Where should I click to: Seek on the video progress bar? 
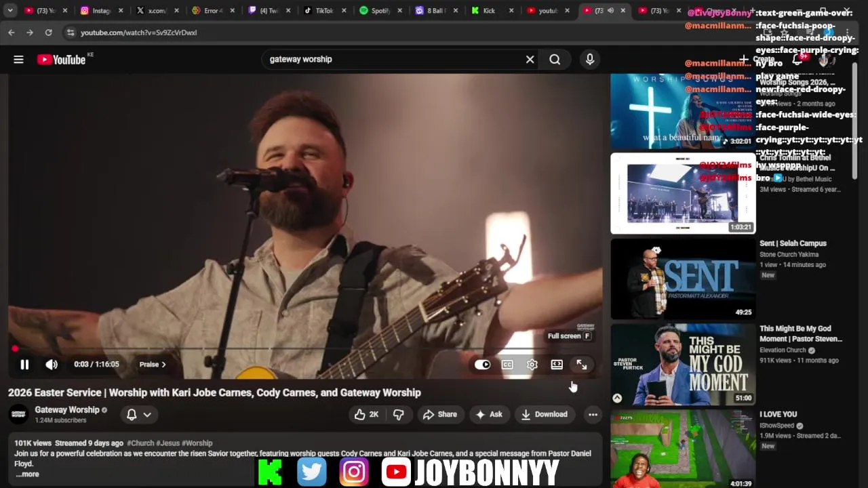pos(305,348)
